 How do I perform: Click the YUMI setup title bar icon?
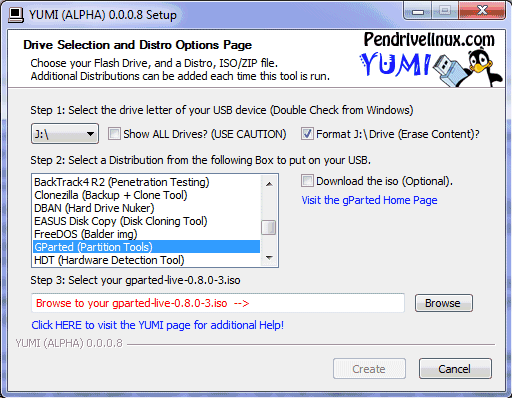pos(16,15)
